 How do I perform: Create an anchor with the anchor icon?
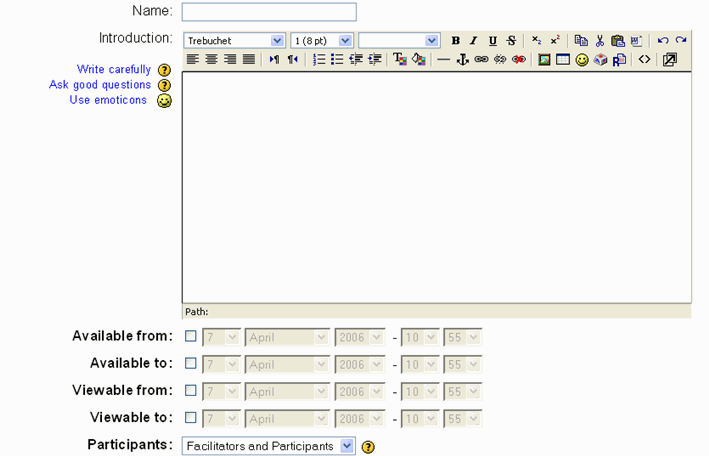point(462,60)
